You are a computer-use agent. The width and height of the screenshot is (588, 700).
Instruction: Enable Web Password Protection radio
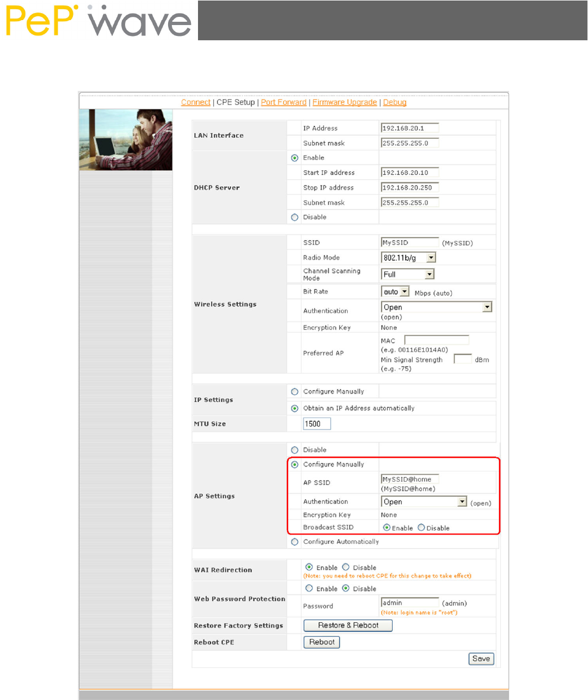coord(309,588)
